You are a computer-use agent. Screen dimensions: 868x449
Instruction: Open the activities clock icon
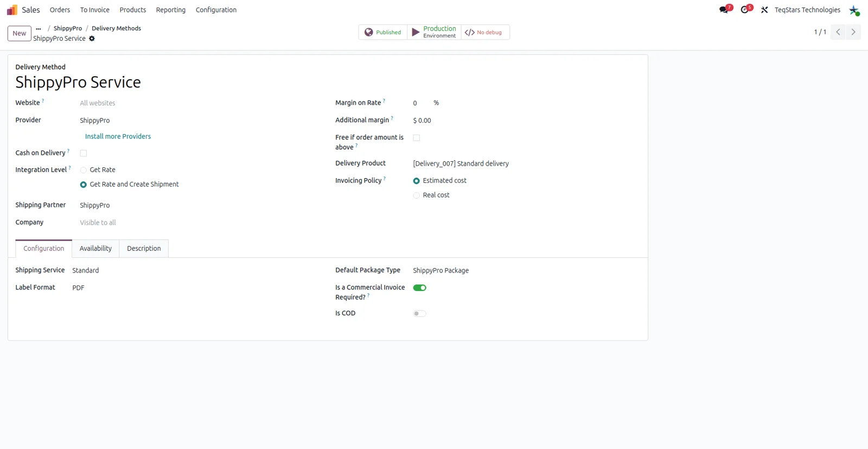(x=746, y=10)
